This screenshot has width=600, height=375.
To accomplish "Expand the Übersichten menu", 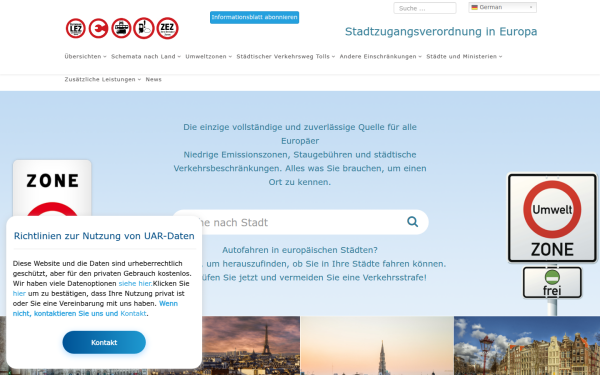I will pos(85,56).
